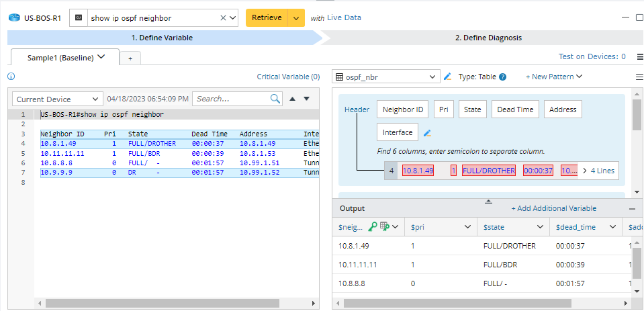The height and width of the screenshot is (311, 644).
Task: Go to step 2. Define Diagnosis
Action: [x=488, y=38]
